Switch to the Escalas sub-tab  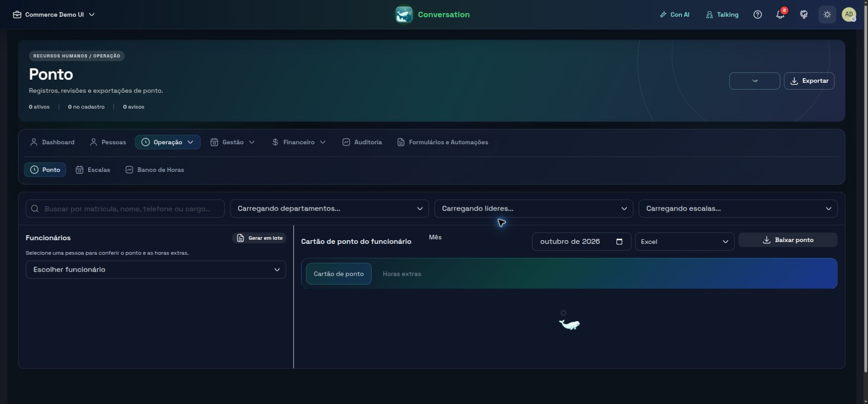pyautogui.click(x=93, y=170)
